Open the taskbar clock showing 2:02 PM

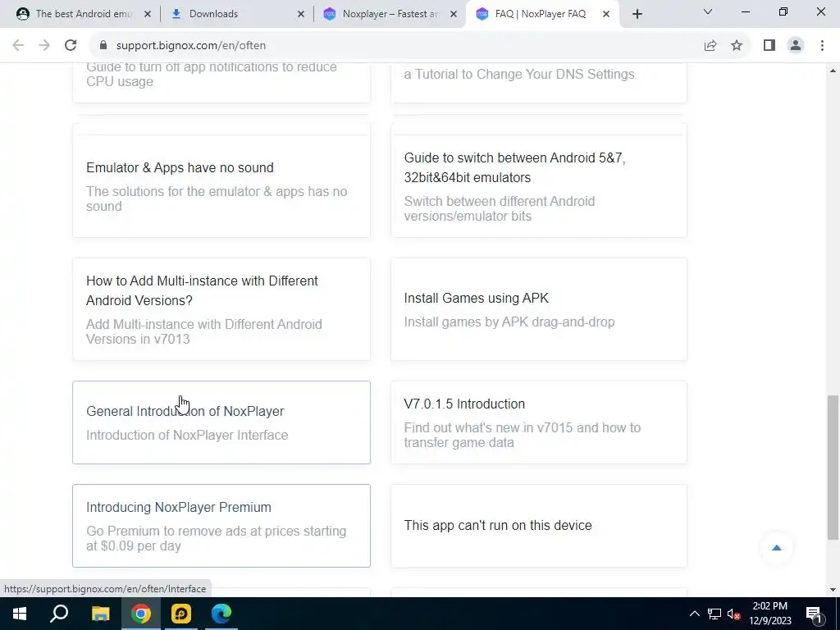pos(769,614)
